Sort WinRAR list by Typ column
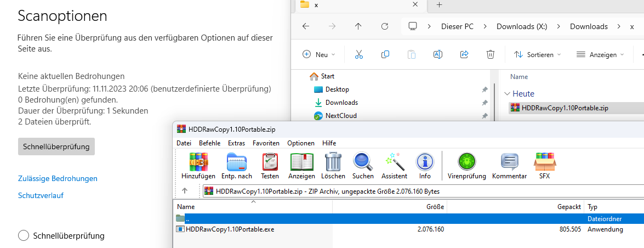 click(614, 207)
